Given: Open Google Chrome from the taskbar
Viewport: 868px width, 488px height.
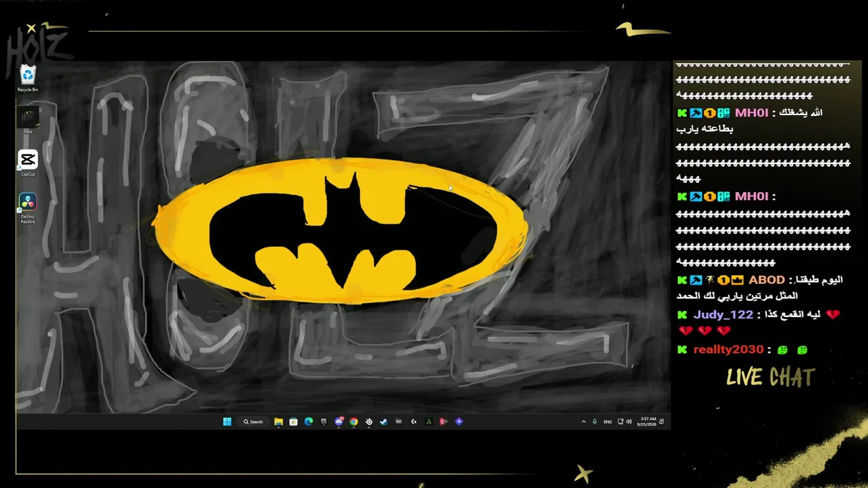Looking at the screenshot, I should [x=354, y=422].
